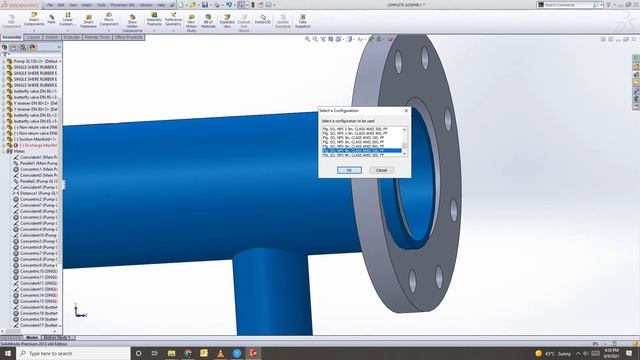Click OK in Select a Configuration dialog
Viewport: 640px width, 360px height.
(x=349, y=170)
